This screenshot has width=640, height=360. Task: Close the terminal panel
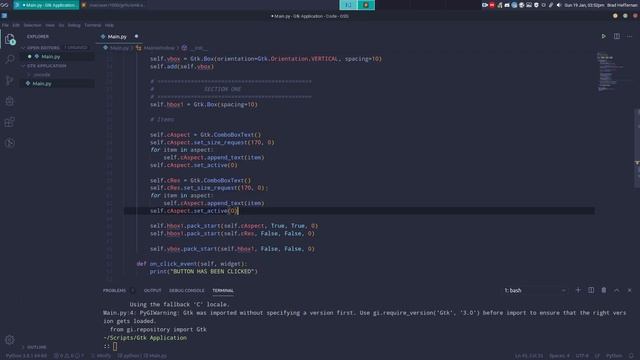pos(629,290)
